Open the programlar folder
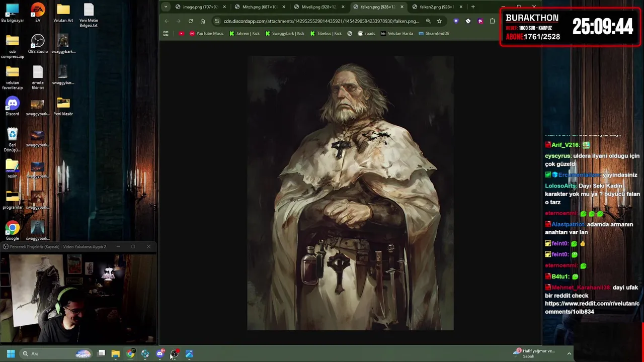The height and width of the screenshot is (362, 644). pos(13,200)
